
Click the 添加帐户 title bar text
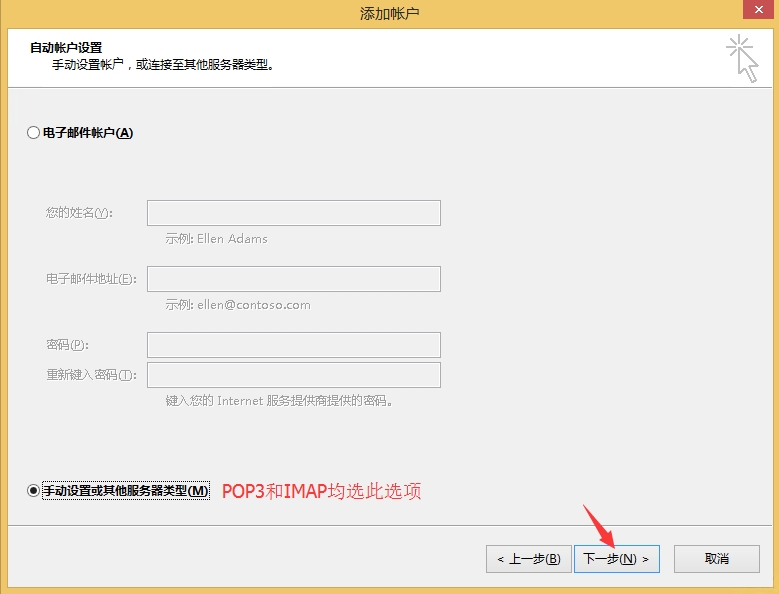pyautogui.click(x=390, y=13)
